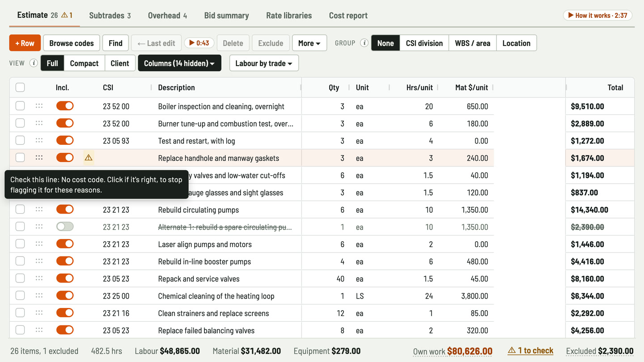The image size is (644, 362).
Task: Click drag handle on Test and restart row
Action: coord(39,140)
